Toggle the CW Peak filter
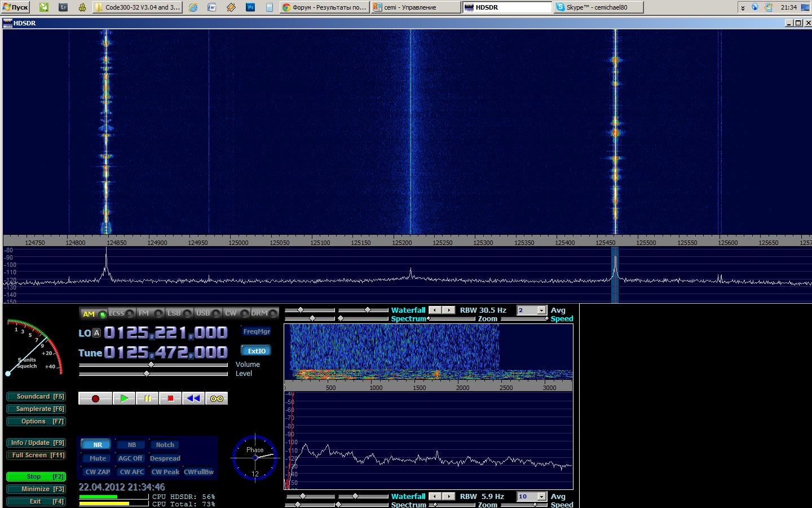 (165, 472)
